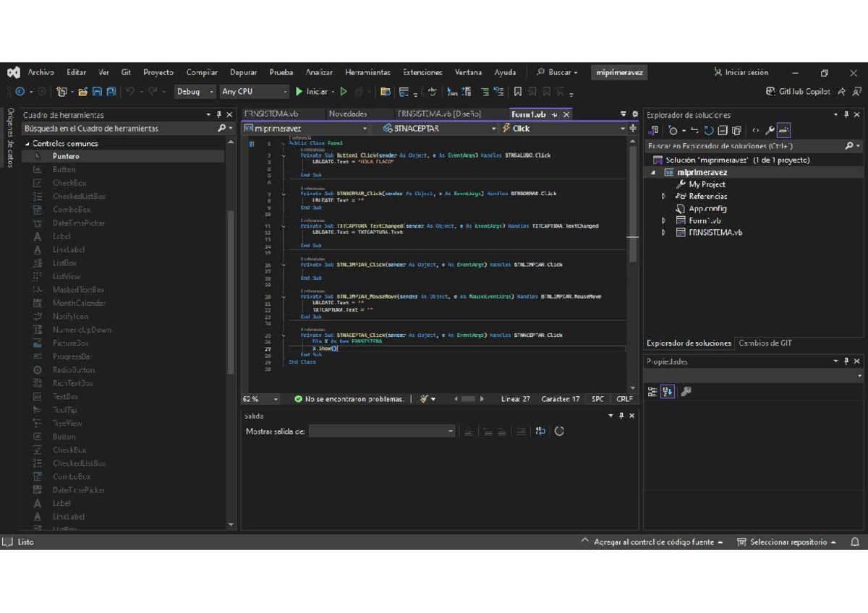Image resolution: width=868 pixels, height=613 pixels.
Task: Open the 62% zoom level selector
Action: click(x=259, y=398)
